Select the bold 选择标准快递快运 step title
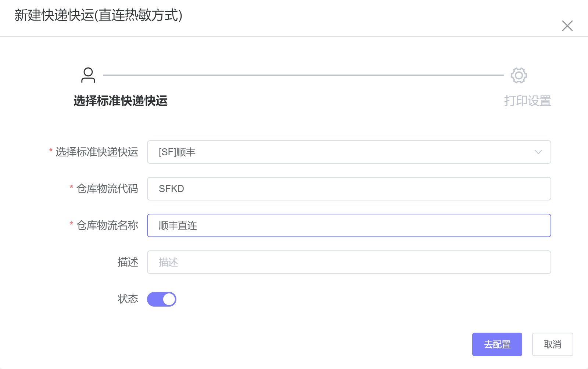This screenshot has height=369, width=588. [121, 101]
